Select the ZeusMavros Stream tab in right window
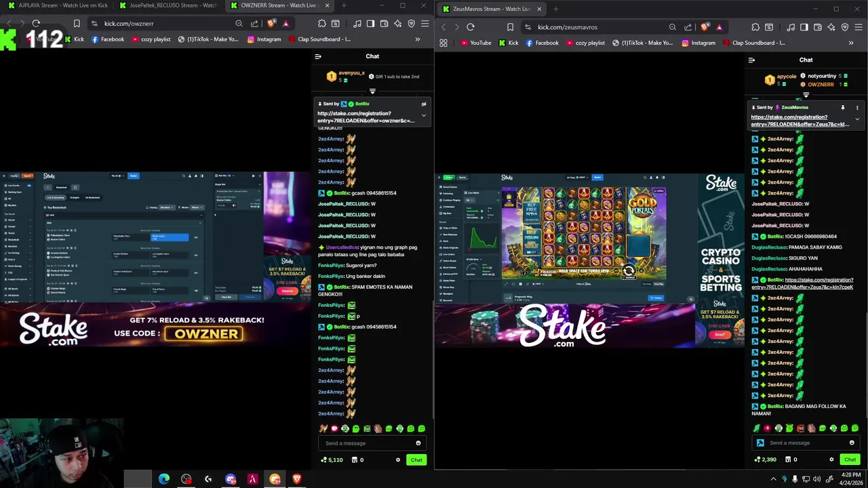868x488 pixels. click(x=490, y=9)
